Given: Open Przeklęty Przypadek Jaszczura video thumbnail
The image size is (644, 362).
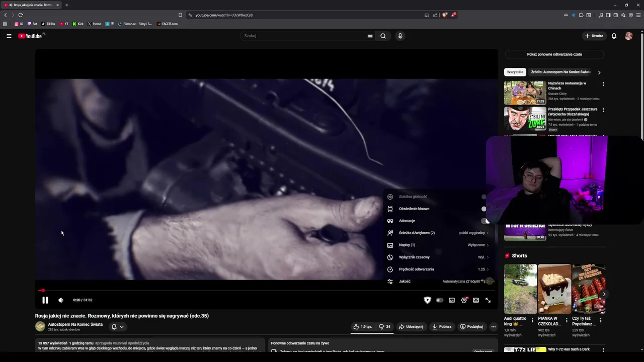Looking at the screenshot, I should coord(525,119).
